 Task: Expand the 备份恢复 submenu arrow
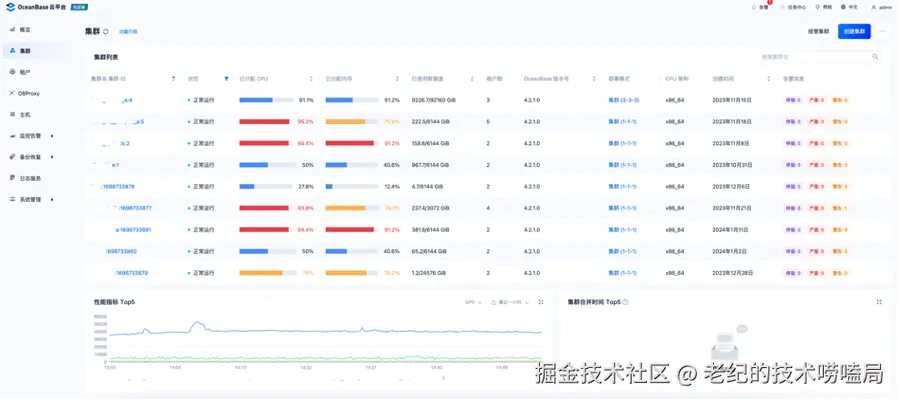tap(52, 156)
